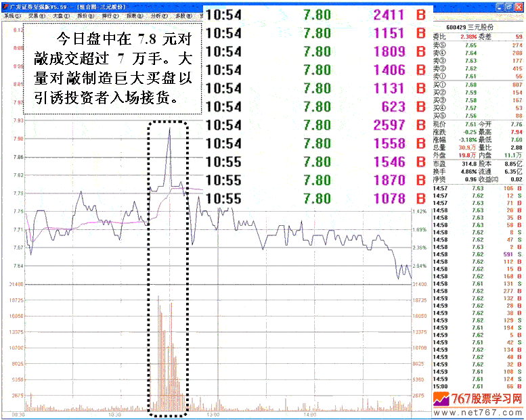
Task: Open the 大盘 menu
Action: (x=61, y=14)
